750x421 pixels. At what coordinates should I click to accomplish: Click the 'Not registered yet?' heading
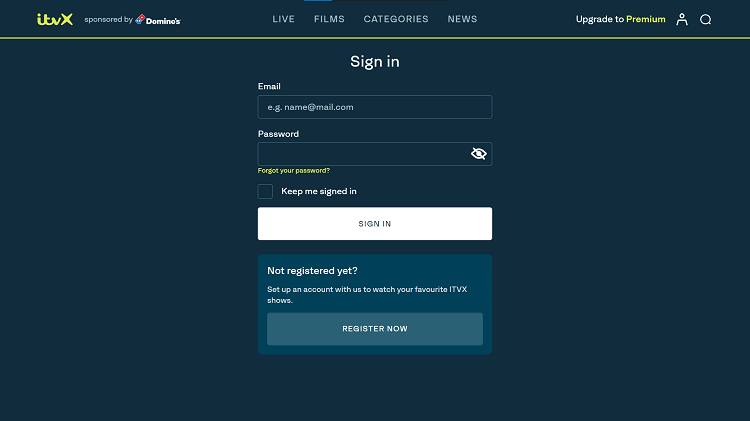click(x=312, y=271)
